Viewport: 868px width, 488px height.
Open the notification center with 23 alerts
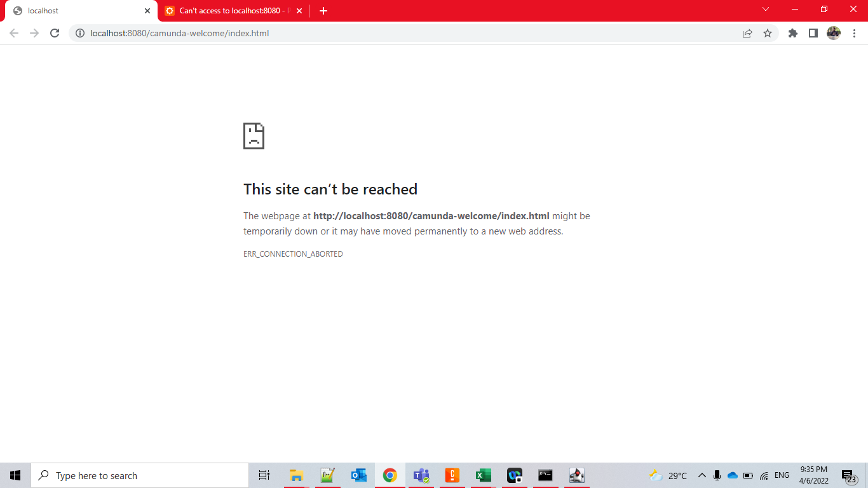point(850,476)
